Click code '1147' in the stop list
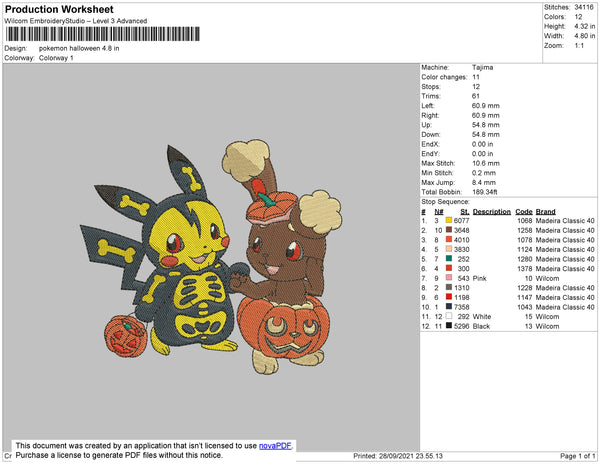The width and height of the screenshot is (600, 464). coord(525,297)
